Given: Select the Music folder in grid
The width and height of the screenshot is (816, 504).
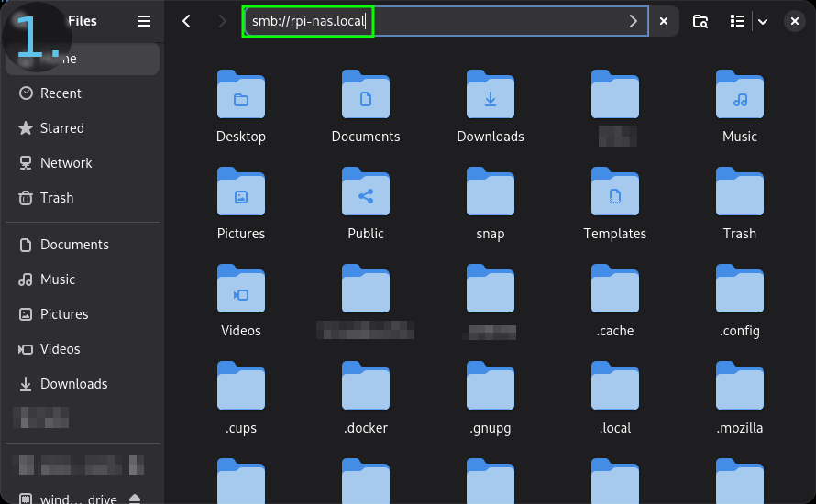Looking at the screenshot, I should tap(739, 95).
